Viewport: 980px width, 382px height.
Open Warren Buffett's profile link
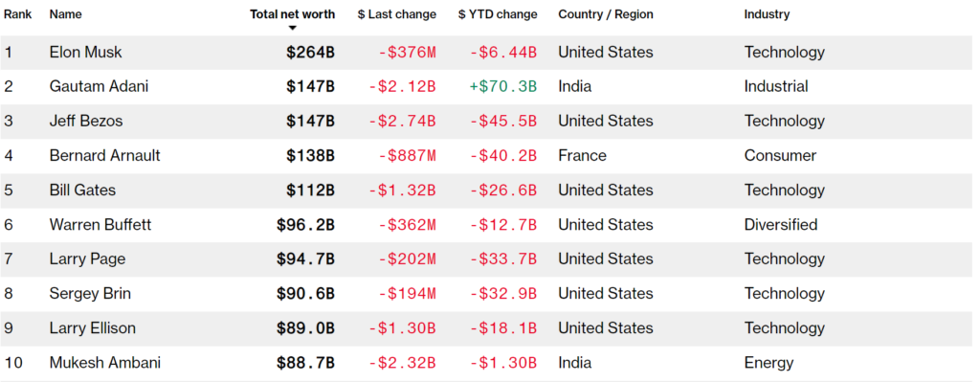[100, 224]
